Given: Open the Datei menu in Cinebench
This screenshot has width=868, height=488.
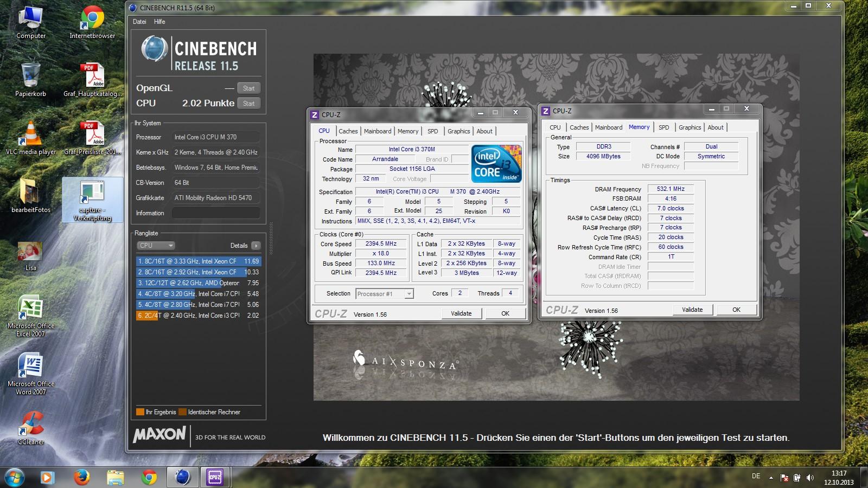Looking at the screenshot, I should 139,22.
